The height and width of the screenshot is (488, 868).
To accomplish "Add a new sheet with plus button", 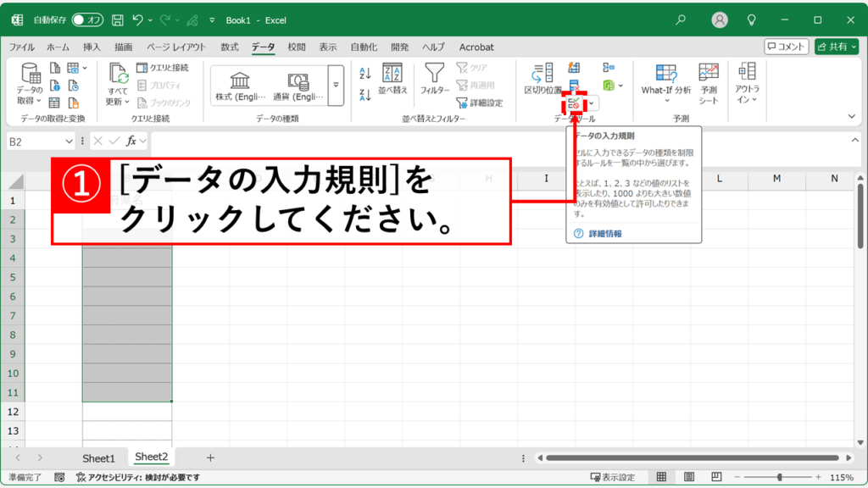I will tap(210, 457).
